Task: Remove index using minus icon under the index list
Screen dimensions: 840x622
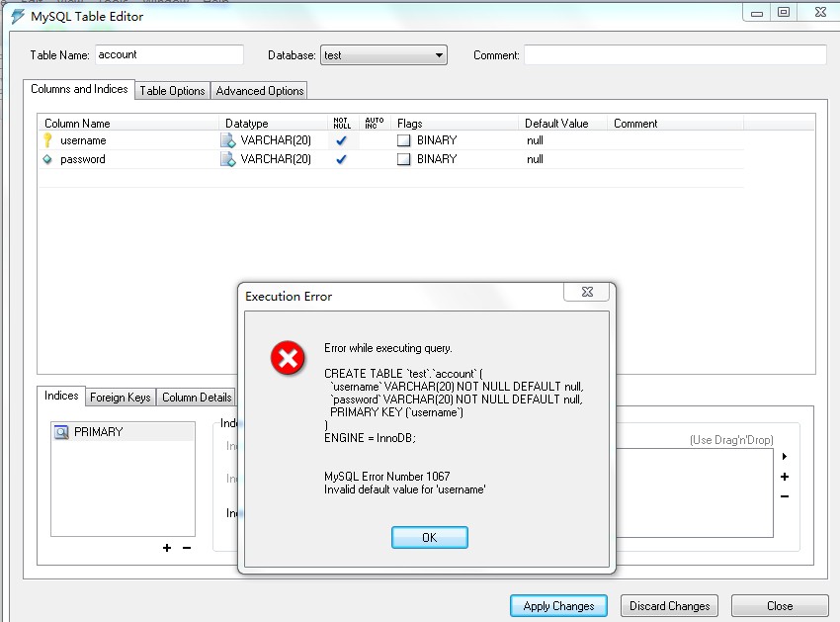Action: coord(187,548)
